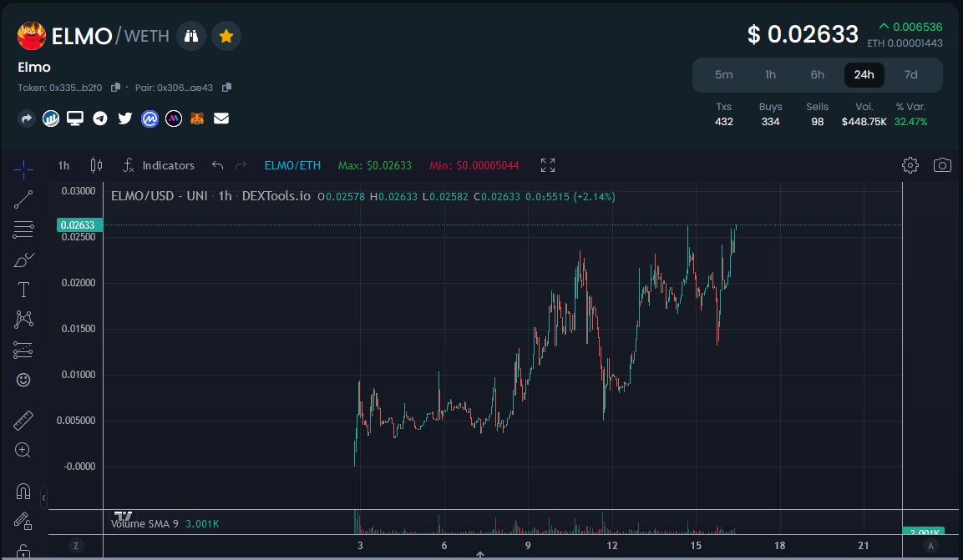Open the Twitter link icon
Viewport: 963px width, 560px height.
coord(124,119)
